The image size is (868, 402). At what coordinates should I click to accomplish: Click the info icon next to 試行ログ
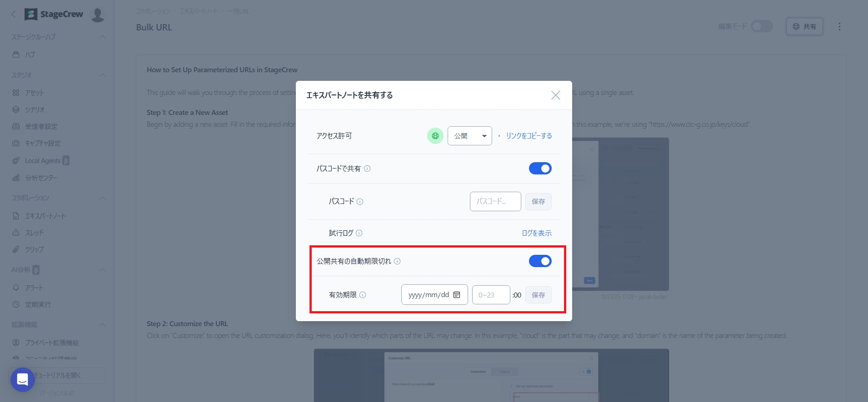point(359,233)
